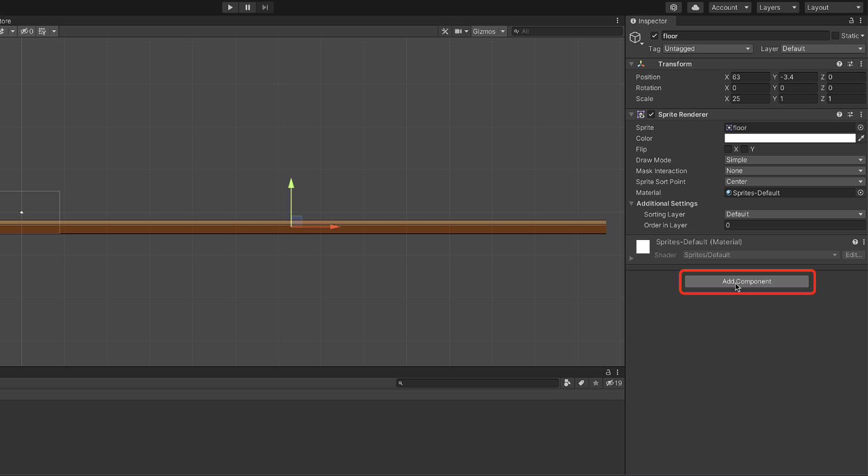This screenshot has width=868, height=476.
Task: Click the Pause button in the top toolbar
Action: 248,8
